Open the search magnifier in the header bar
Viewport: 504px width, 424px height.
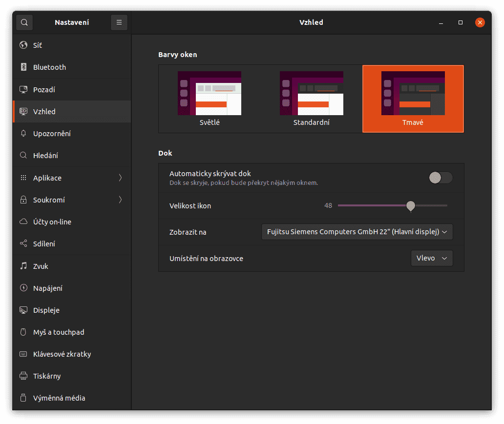(x=24, y=22)
